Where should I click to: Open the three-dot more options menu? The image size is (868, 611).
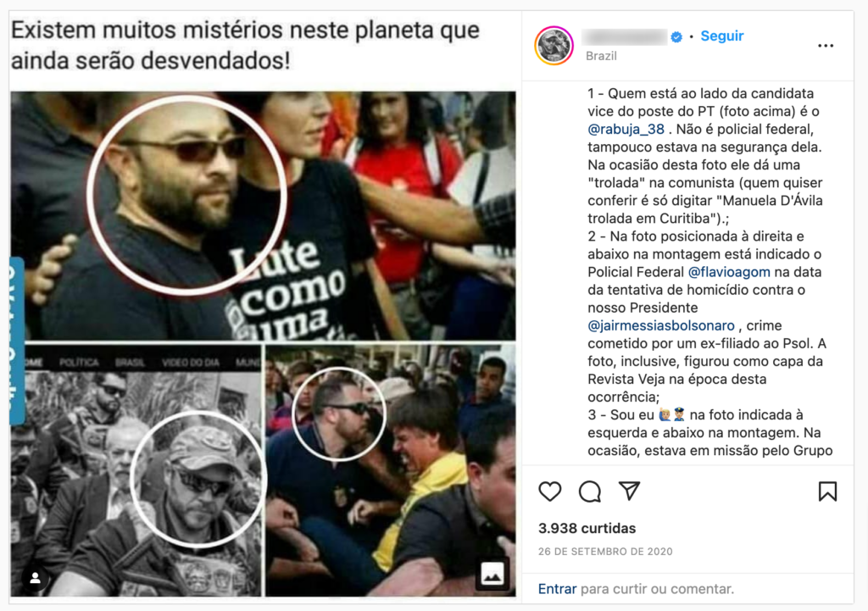click(x=826, y=46)
